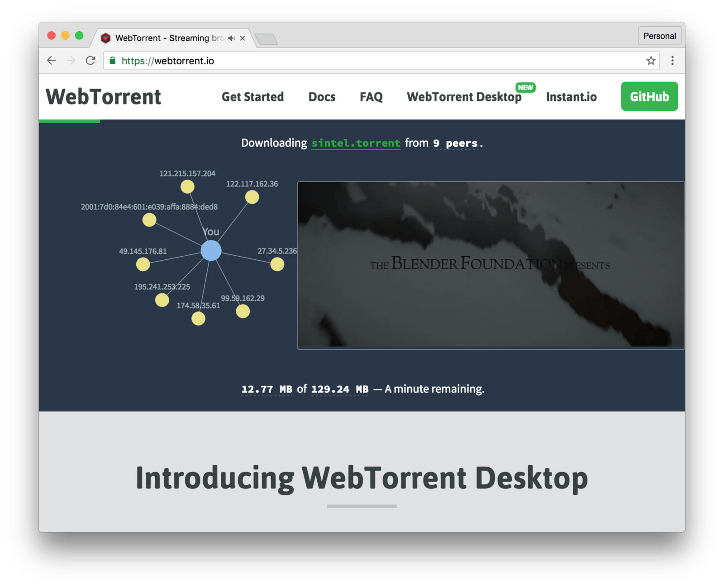This screenshot has width=724, height=588.
Task: Click the 'You' label in the peer graph
Action: 211,232
